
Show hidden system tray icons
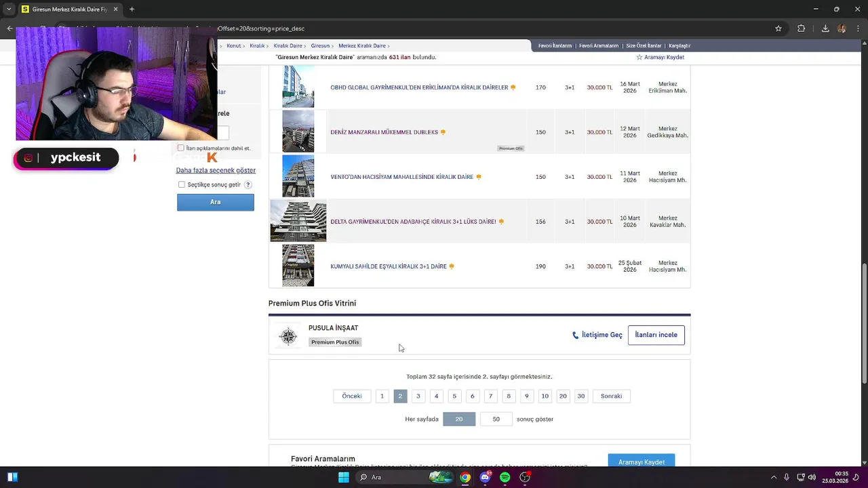(774, 477)
